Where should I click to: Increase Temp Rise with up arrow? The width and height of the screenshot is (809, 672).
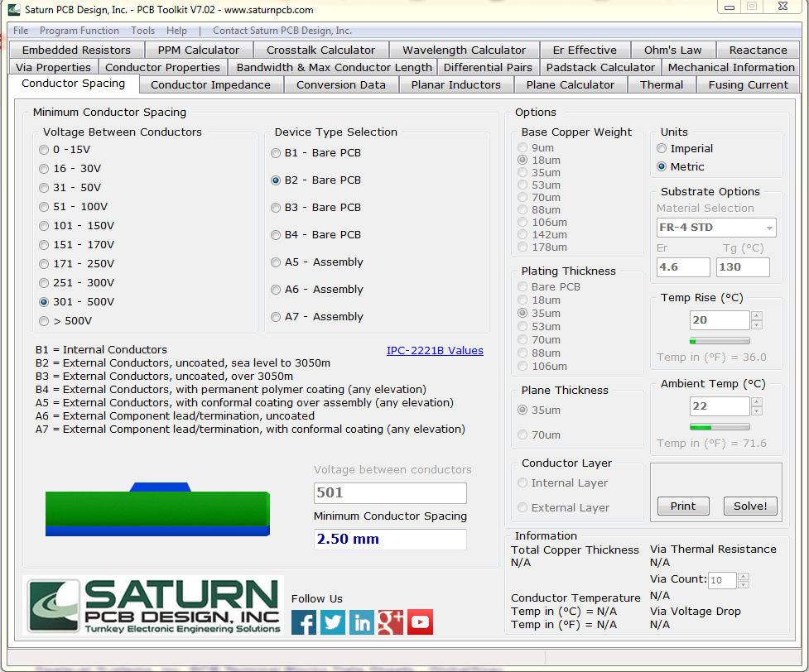pos(756,316)
